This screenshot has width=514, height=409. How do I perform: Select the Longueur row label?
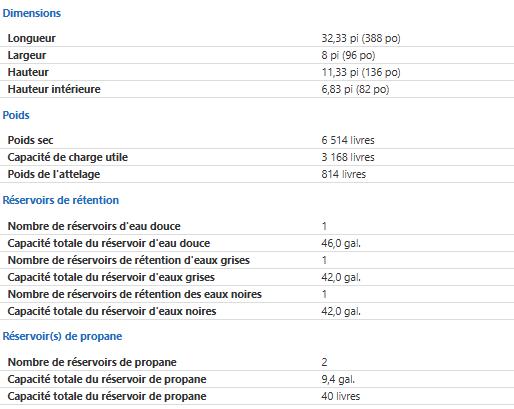(32, 38)
